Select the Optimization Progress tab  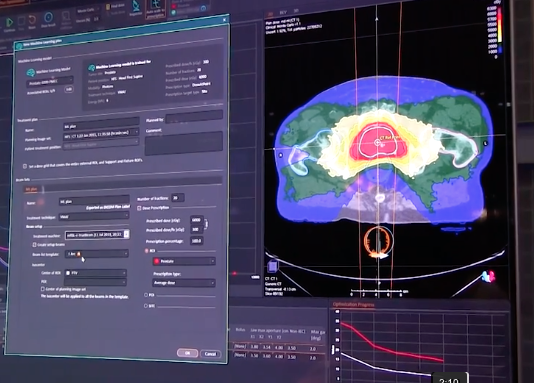[353, 304]
